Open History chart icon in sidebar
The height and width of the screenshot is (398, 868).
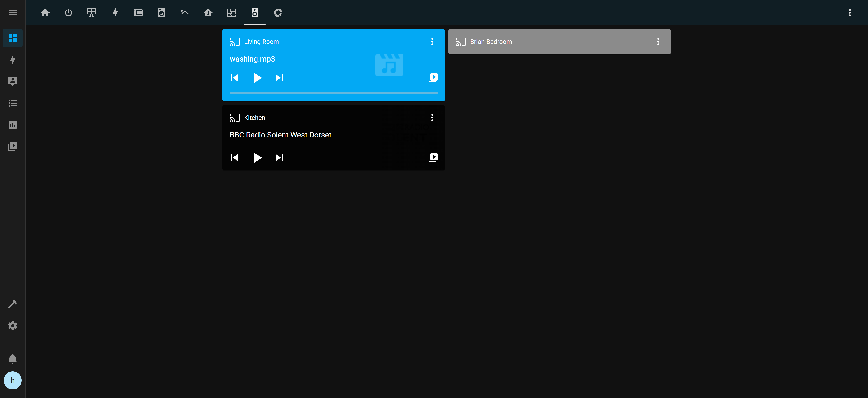pos(12,125)
